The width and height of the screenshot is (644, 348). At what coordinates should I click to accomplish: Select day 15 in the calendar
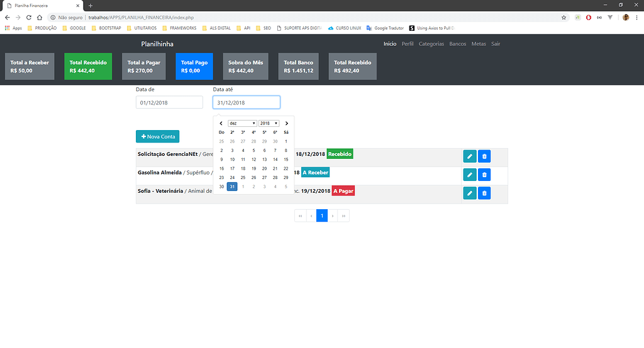[x=286, y=160]
